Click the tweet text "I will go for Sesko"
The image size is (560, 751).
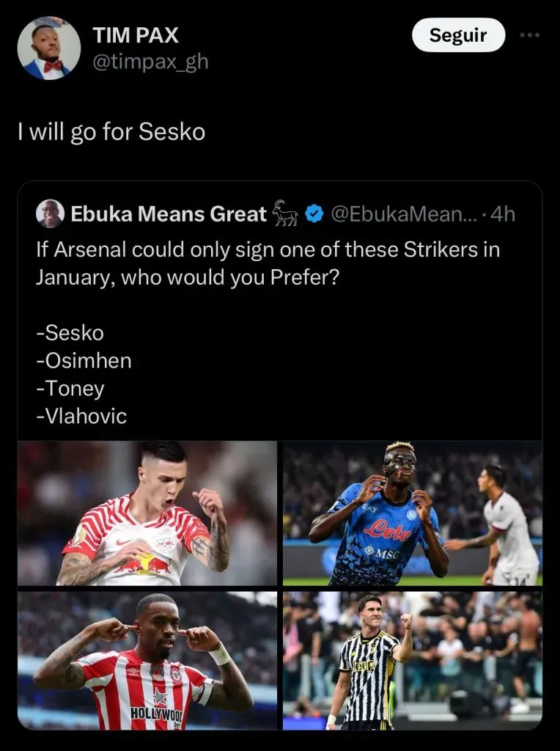[111, 132]
